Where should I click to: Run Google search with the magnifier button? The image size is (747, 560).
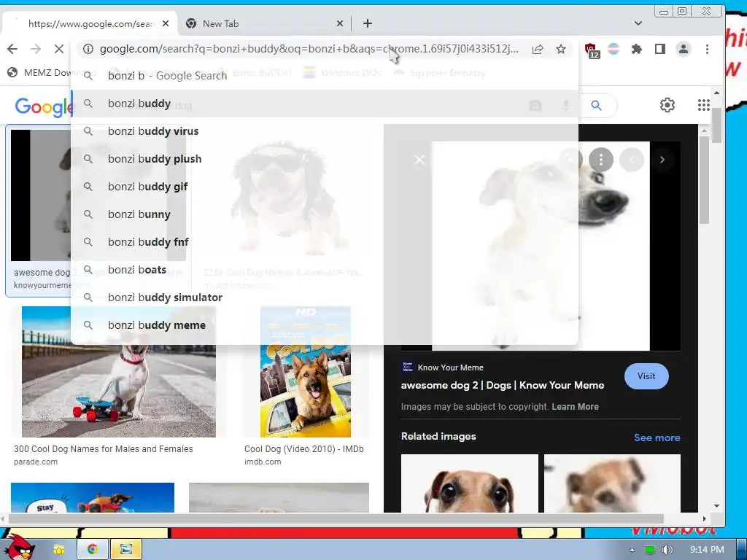[x=596, y=105]
